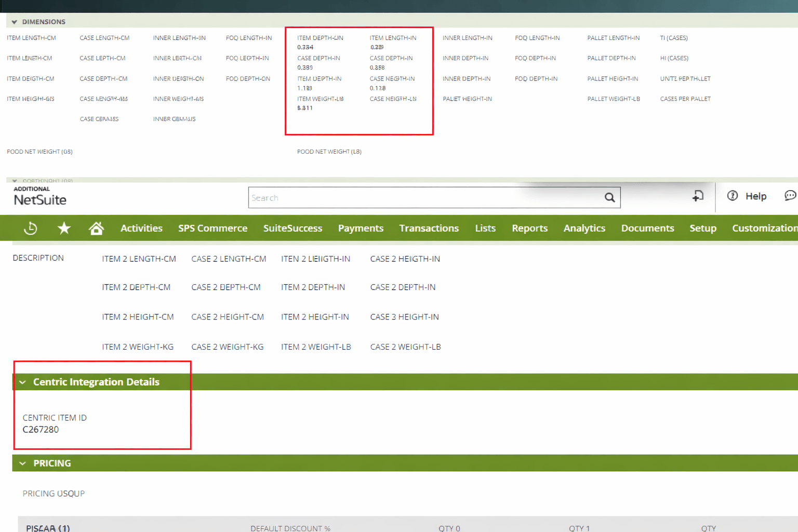
Task: Click the search magnifier icon
Action: click(x=609, y=197)
